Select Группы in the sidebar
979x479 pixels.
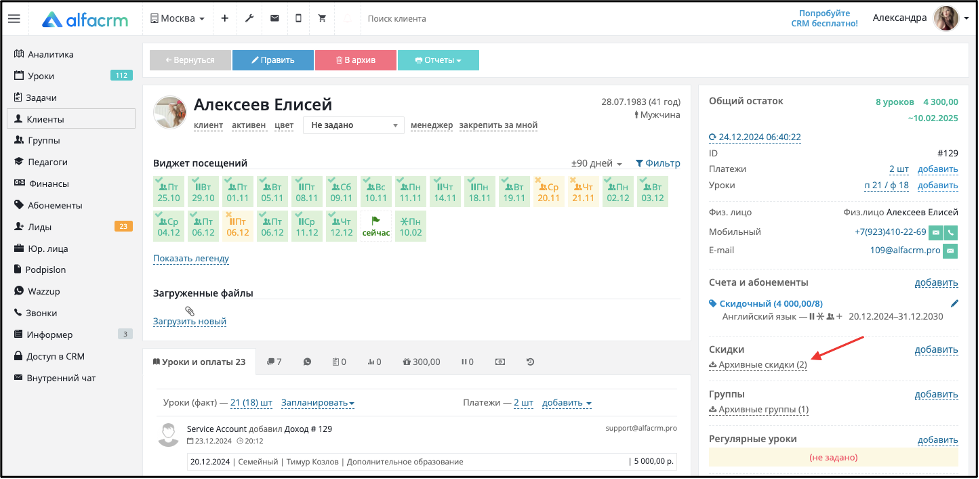37,141
